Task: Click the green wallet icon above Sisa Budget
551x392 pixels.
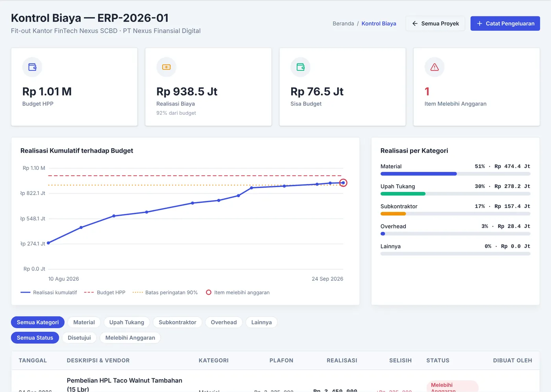Action: tap(300, 67)
